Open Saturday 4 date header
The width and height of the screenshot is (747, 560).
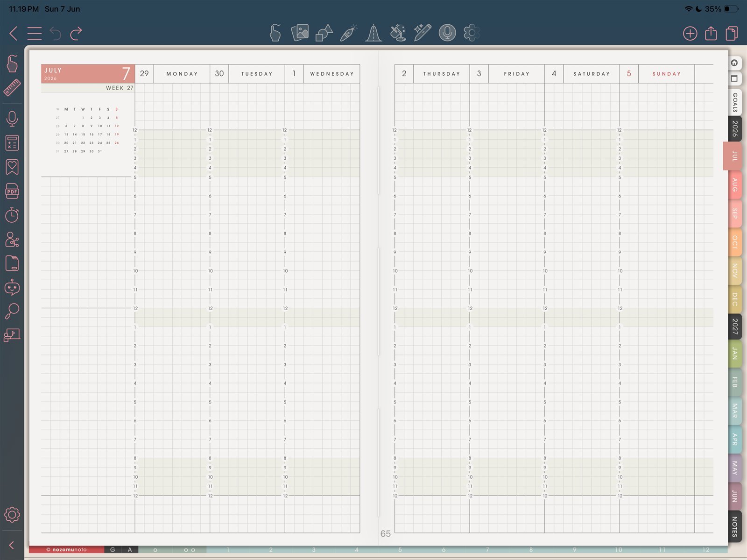582,74
